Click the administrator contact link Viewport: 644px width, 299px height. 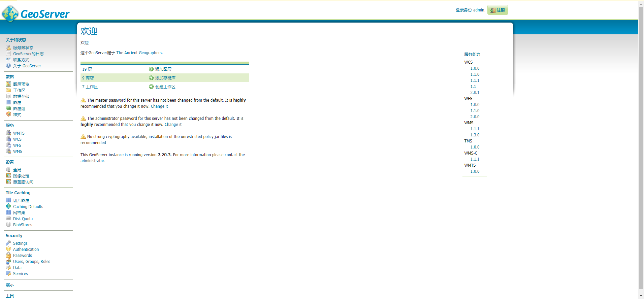(x=92, y=161)
